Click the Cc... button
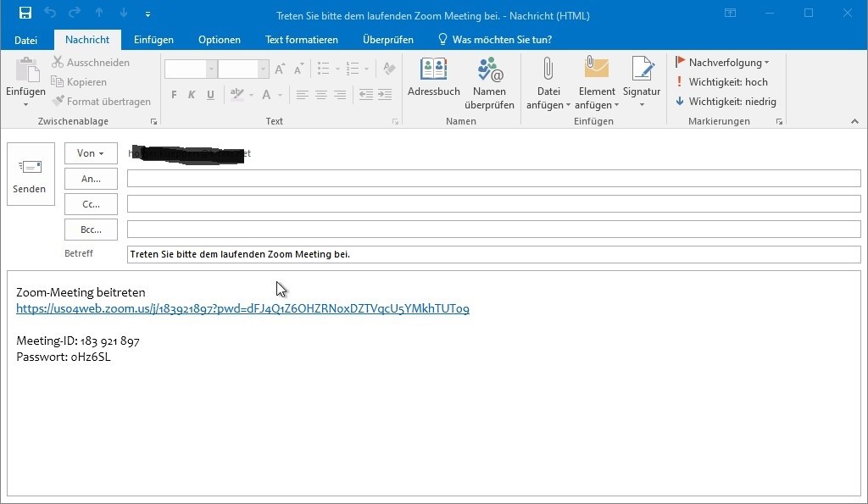Viewport: 868px width, 504px height. pyautogui.click(x=91, y=204)
